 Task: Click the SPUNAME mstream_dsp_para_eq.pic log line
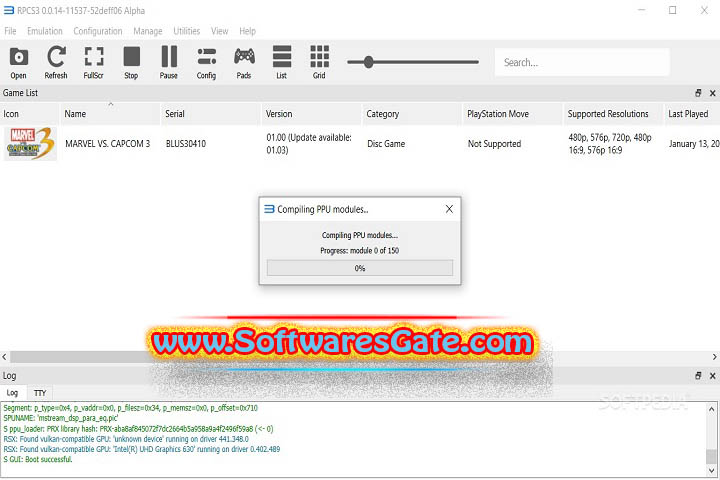point(61,418)
